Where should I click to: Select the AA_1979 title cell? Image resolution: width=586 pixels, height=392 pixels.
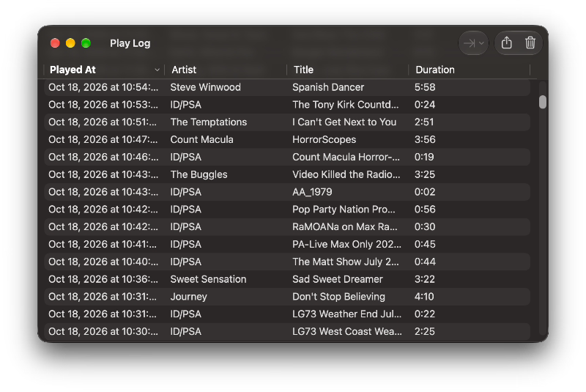(x=312, y=192)
